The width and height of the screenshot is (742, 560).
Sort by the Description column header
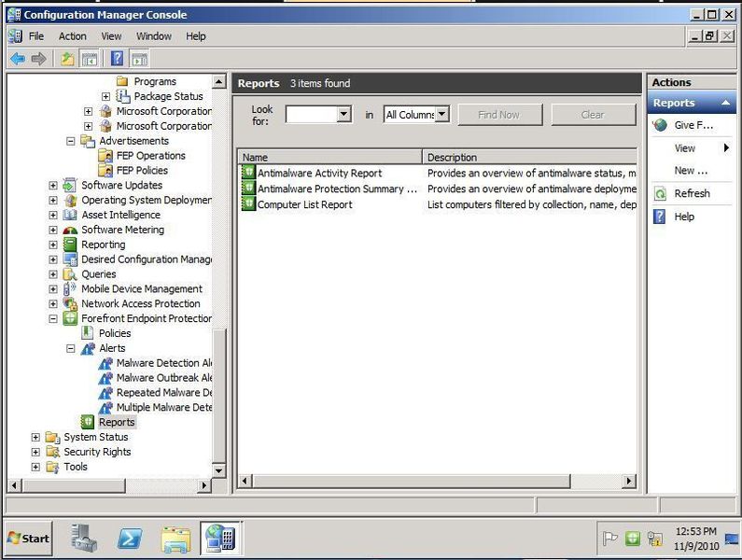(529, 157)
